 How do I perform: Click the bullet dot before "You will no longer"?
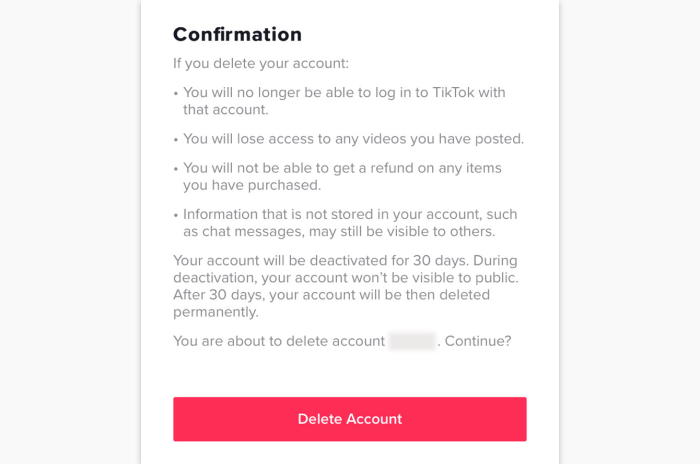[x=176, y=92]
